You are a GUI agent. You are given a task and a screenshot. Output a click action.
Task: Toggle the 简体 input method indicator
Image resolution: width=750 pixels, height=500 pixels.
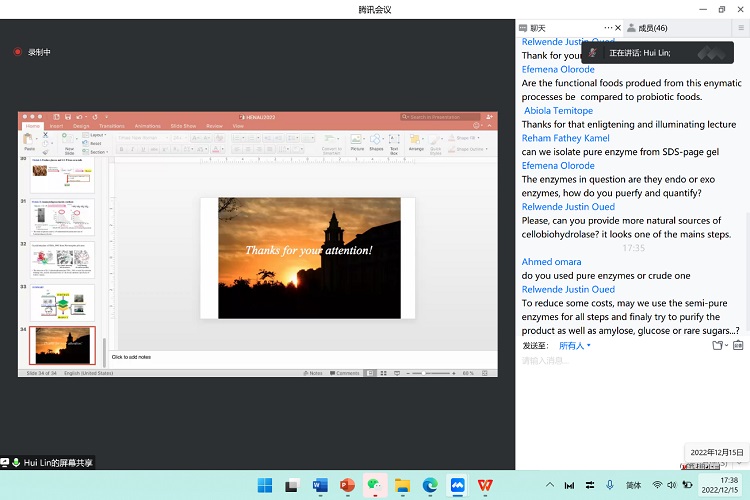tap(633, 485)
